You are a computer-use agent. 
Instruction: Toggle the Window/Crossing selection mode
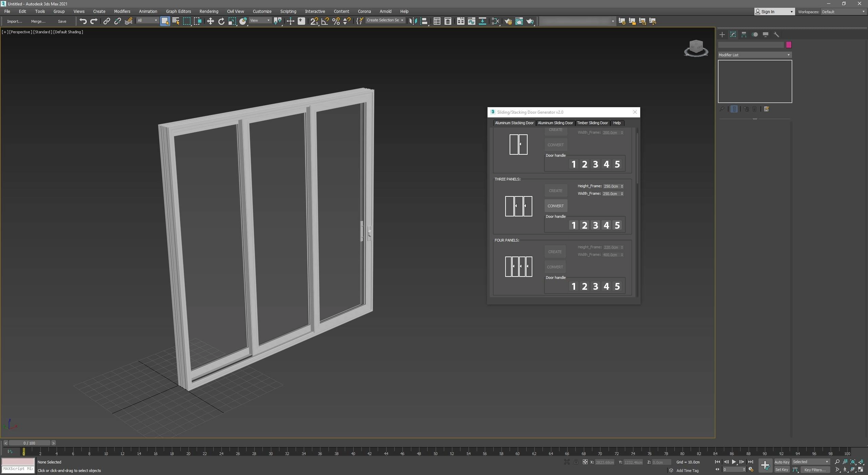(198, 21)
